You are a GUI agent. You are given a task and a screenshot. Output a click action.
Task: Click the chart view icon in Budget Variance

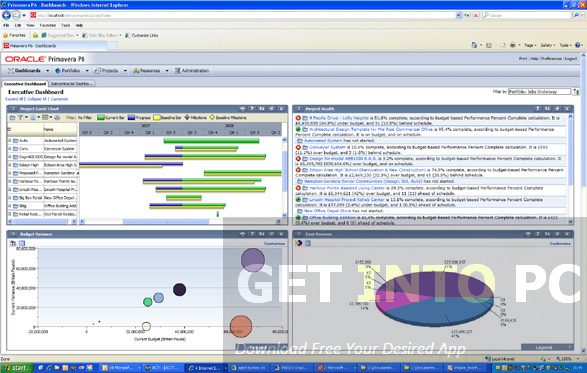[x=13, y=243]
